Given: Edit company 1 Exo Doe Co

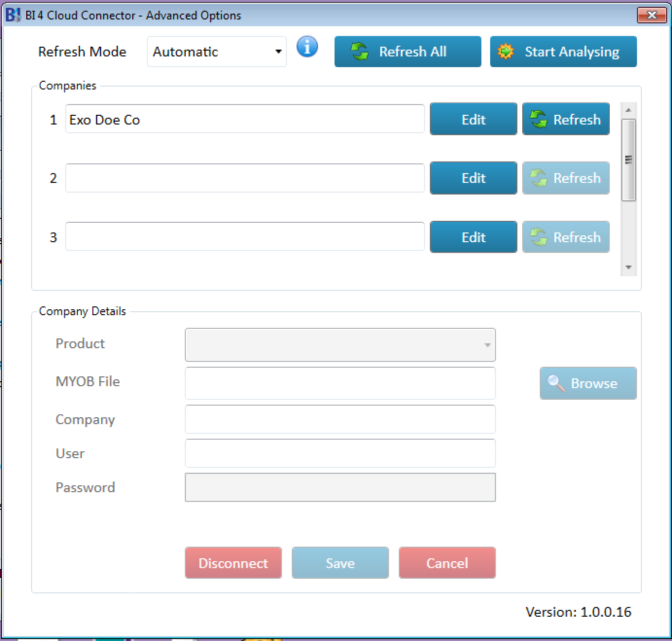Looking at the screenshot, I should tap(473, 119).
